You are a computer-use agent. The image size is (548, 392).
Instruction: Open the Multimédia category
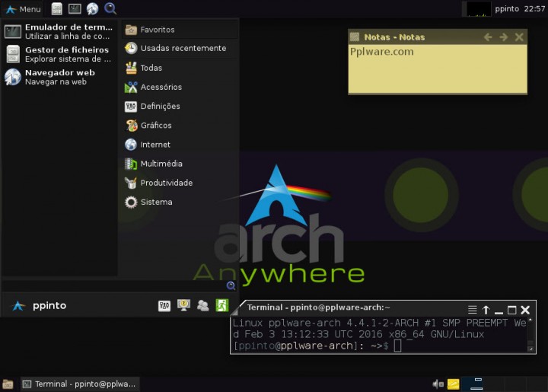180,164
